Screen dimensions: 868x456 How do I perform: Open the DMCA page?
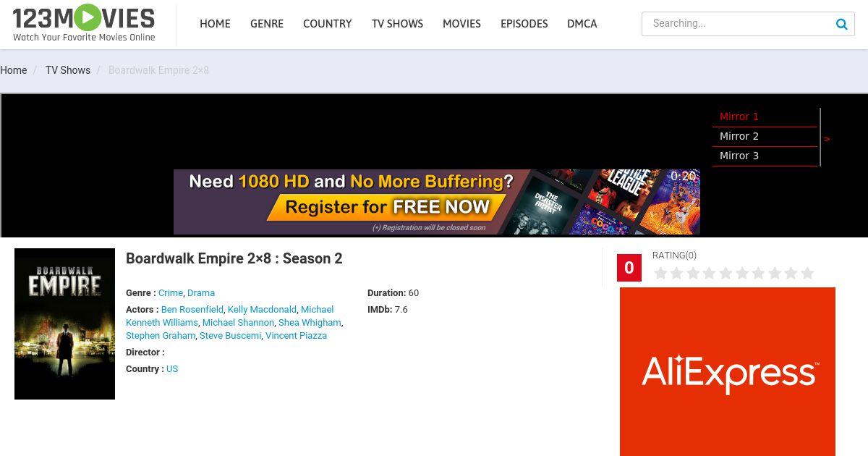582,24
